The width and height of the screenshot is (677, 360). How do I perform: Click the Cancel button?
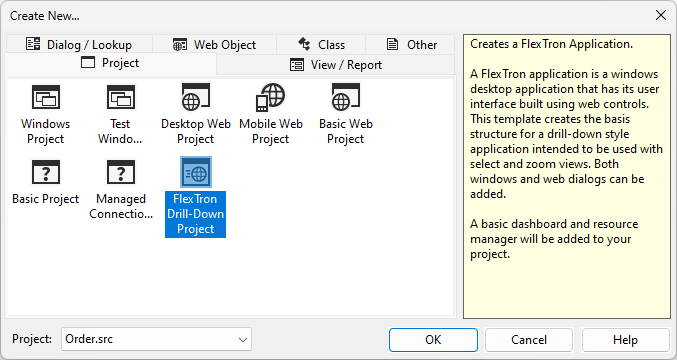[529, 340]
